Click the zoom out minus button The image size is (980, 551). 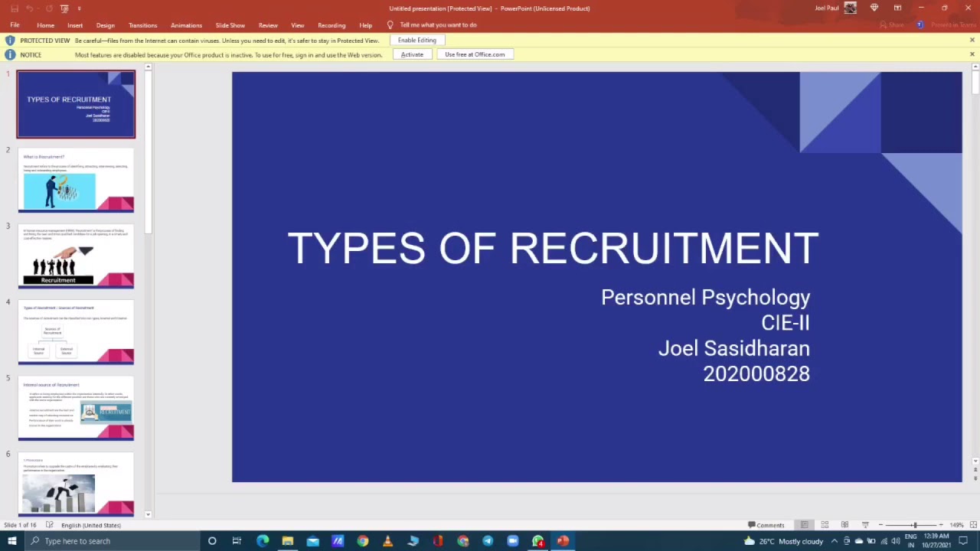[x=881, y=525]
